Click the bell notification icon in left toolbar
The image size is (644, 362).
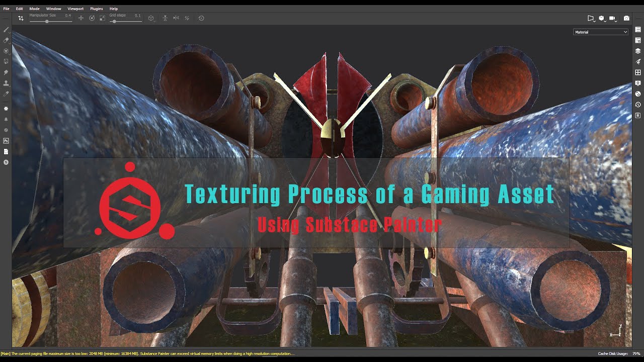click(6, 119)
